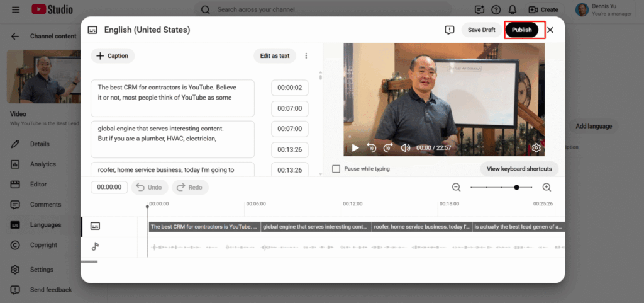
Task: Zoom out the caption timeline
Action: coord(457,187)
